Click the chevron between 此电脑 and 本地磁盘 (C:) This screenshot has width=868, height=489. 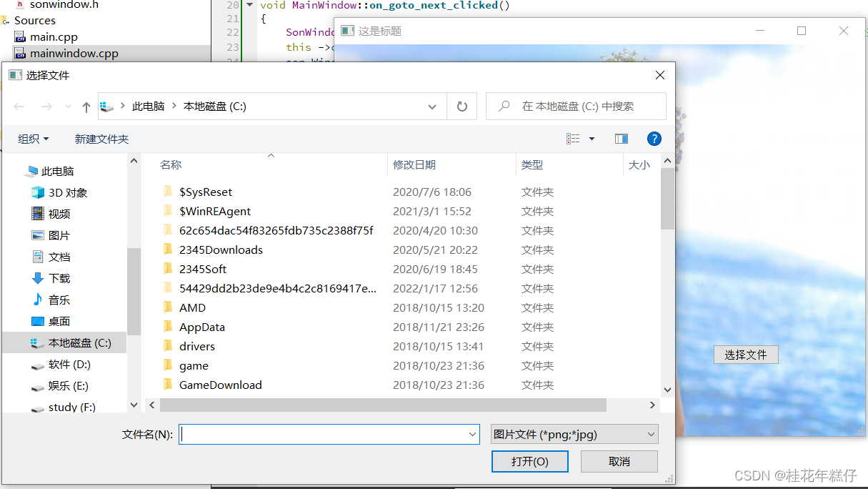174,106
